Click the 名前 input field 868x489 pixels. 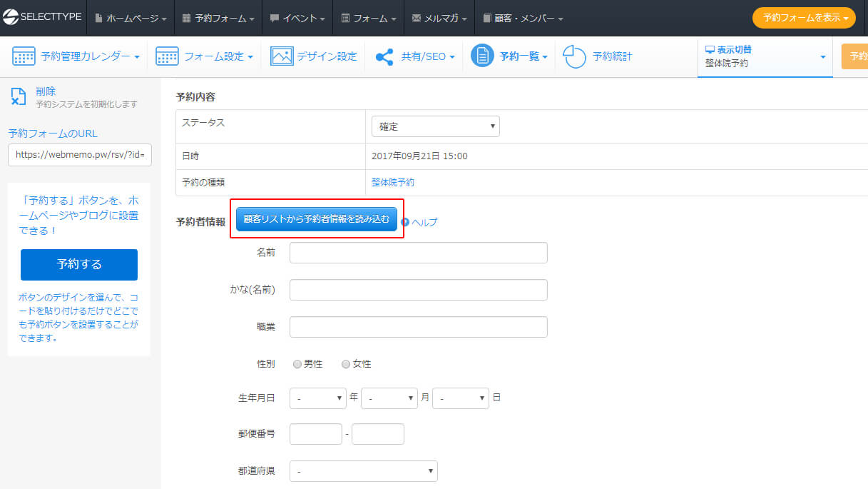[418, 253]
